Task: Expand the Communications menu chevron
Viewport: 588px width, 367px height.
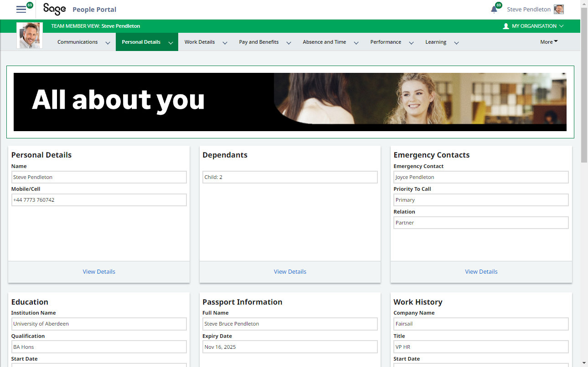Action: 108,43
